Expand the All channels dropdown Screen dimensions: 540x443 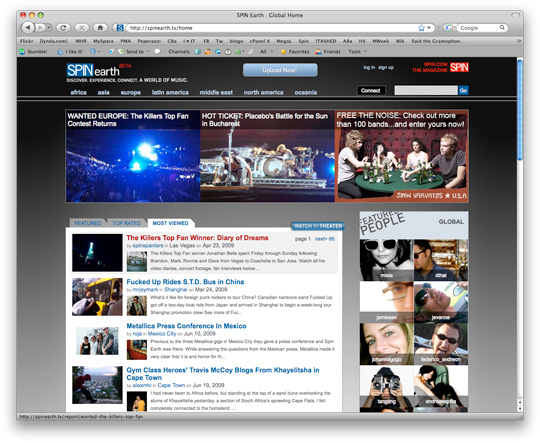[271, 52]
